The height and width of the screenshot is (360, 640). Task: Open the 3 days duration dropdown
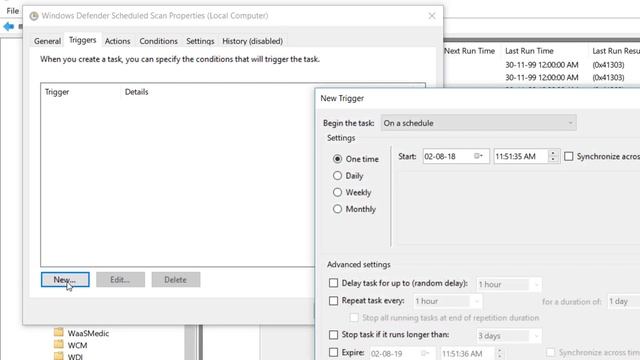(x=509, y=336)
